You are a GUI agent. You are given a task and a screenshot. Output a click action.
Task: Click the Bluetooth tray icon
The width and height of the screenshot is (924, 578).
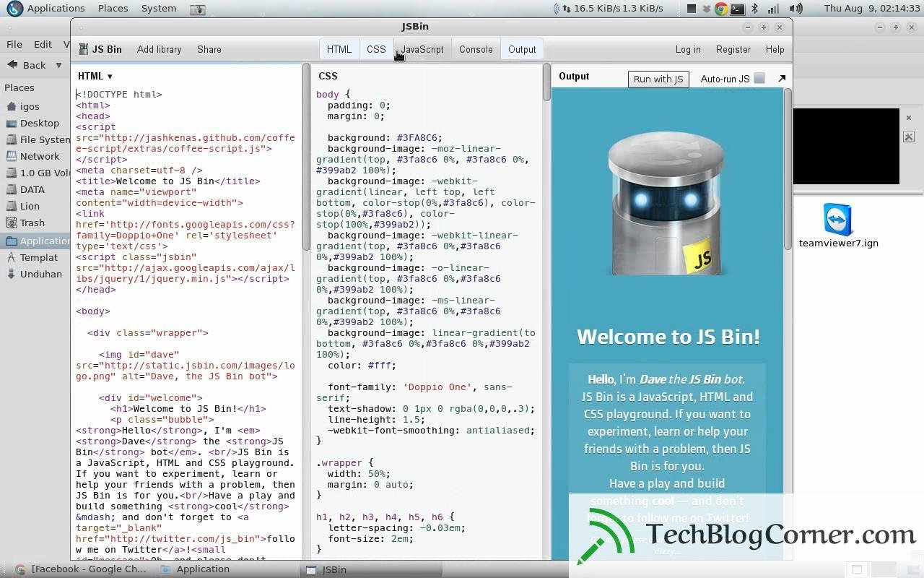pyautogui.click(x=755, y=9)
